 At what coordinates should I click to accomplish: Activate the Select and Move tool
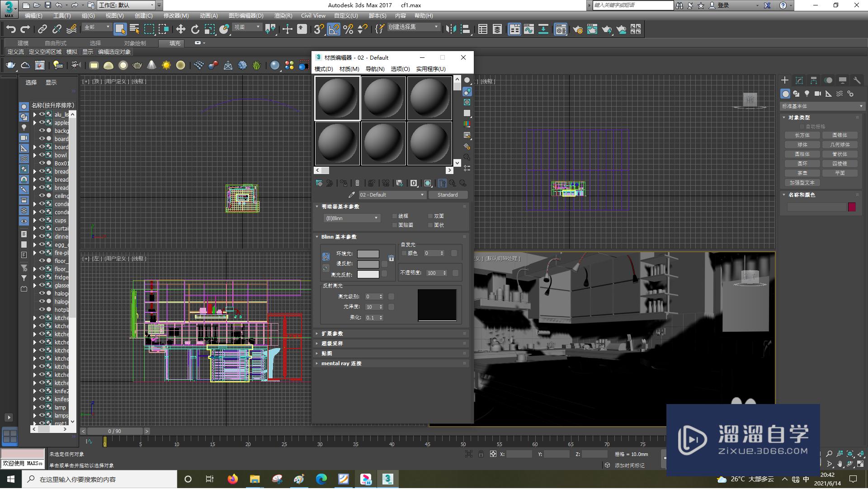click(180, 29)
